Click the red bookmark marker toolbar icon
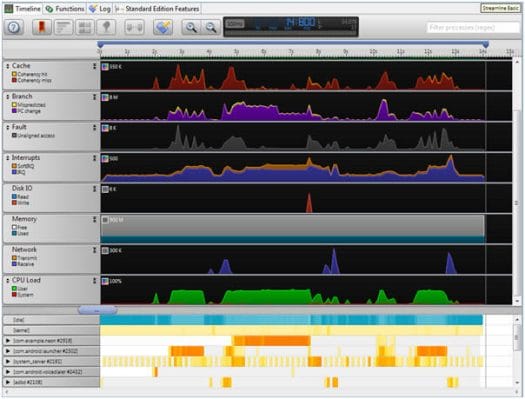 pos(42,27)
